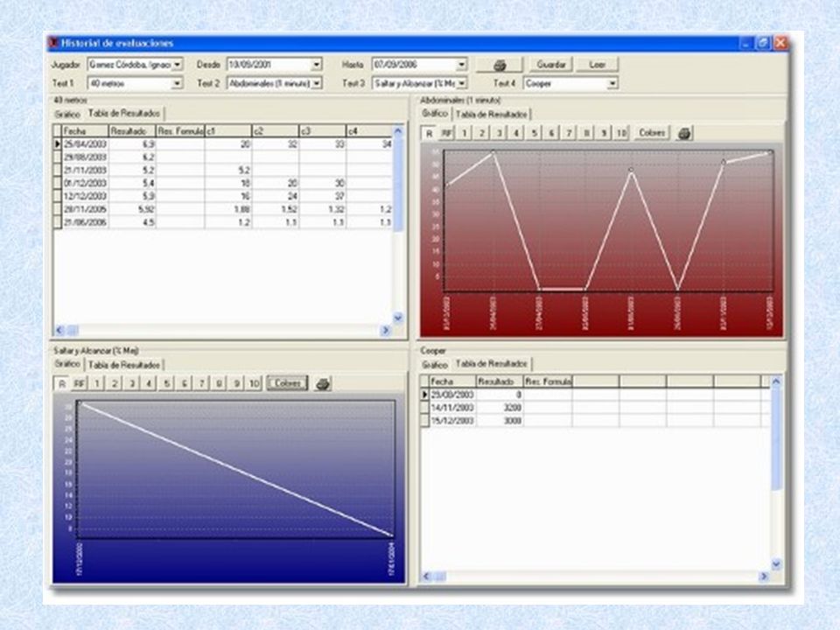This screenshot has height=630, width=840.
Task: Toggle the RF button in the Saltar y Alcanzar chart
Action: tap(80, 383)
